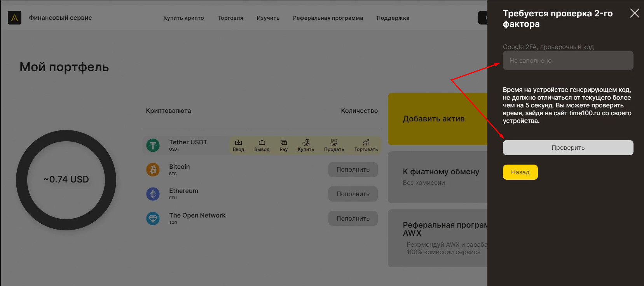Click the Deposit (Ввод) icon for Tether
The image size is (644, 286).
pyautogui.click(x=238, y=143)
